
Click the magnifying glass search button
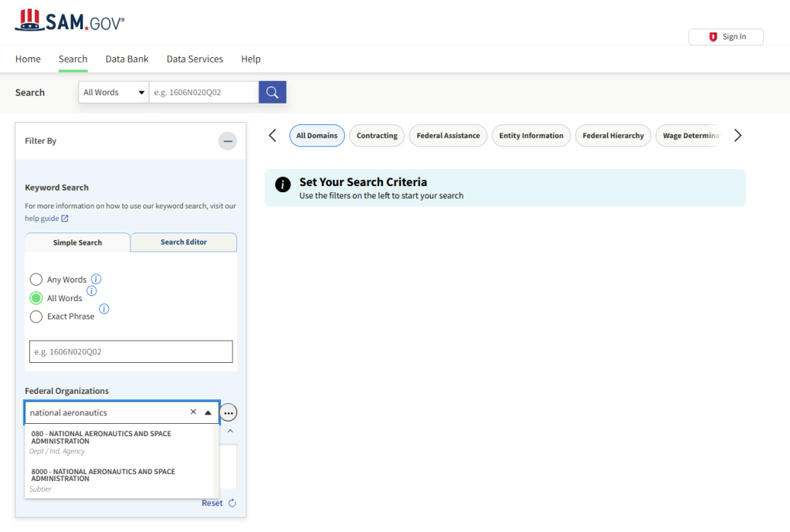[272, 93]
